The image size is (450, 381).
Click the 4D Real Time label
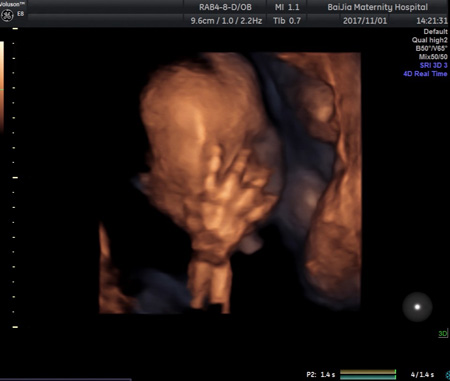[x=425, y=74]
